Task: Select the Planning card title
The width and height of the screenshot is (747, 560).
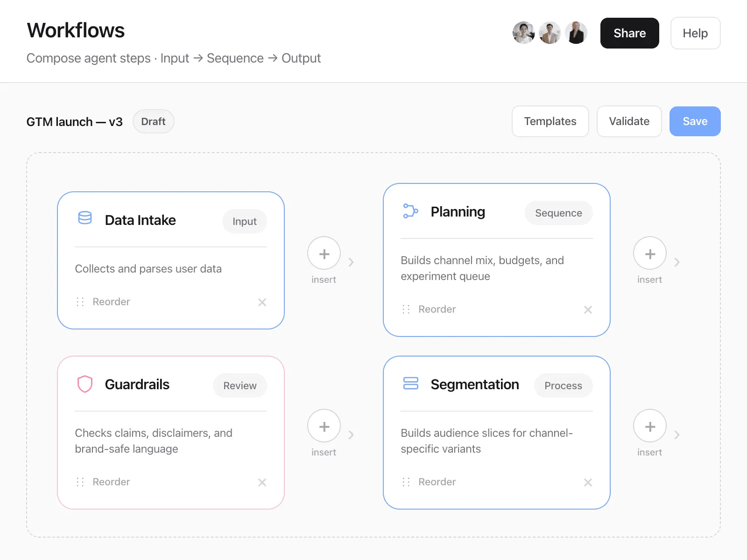Action: click(x=458, y=212)
